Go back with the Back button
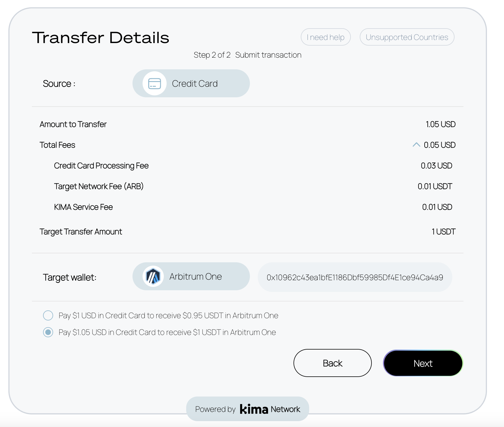504x427 pixels. (332, 363)
